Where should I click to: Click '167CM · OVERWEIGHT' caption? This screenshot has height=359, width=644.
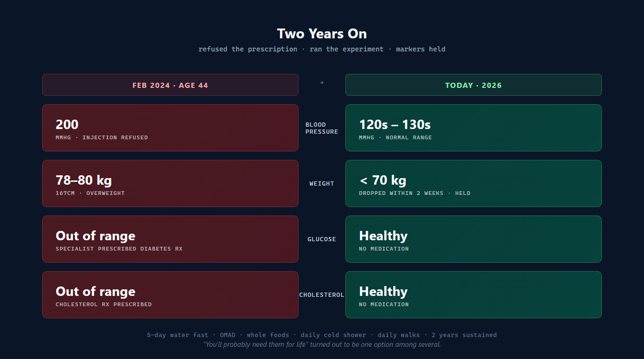[x=90, y=193]
